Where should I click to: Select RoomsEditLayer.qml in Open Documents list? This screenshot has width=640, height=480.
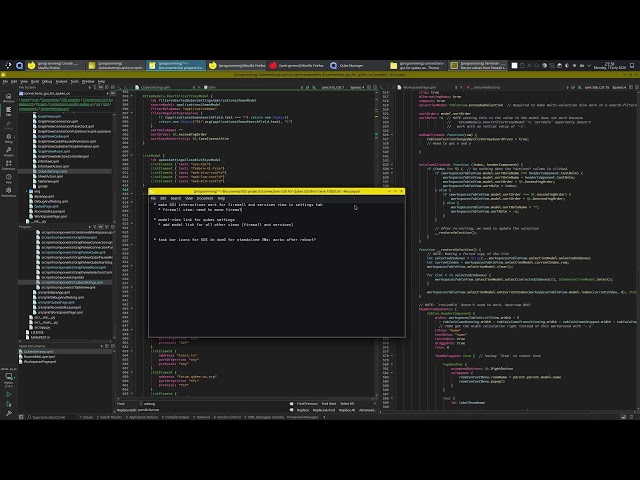(39, 357)
